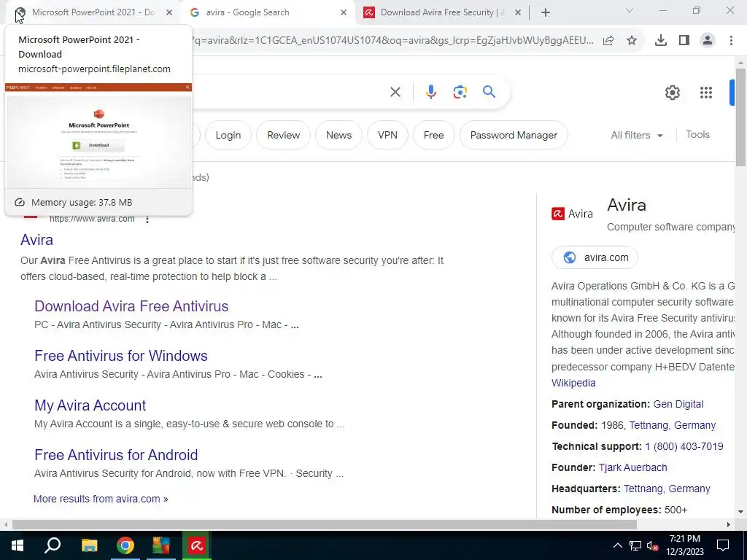Select the VPN filter chip
Image resolution: width=747 pixels, height=560 pixels.
[x=387, y=135]
